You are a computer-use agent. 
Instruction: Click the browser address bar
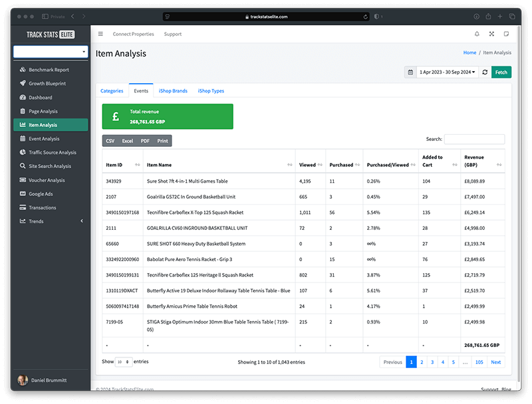pos(266,17)
